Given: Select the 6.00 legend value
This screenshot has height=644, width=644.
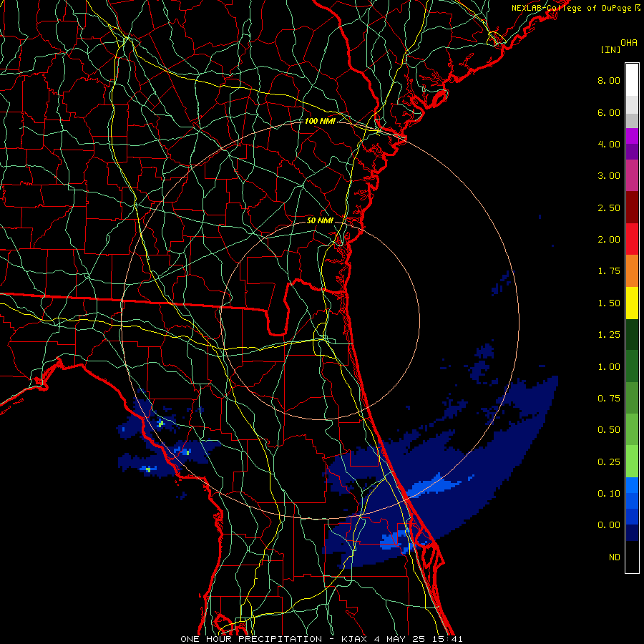Looking at the screenshot, I should point(609,112).
